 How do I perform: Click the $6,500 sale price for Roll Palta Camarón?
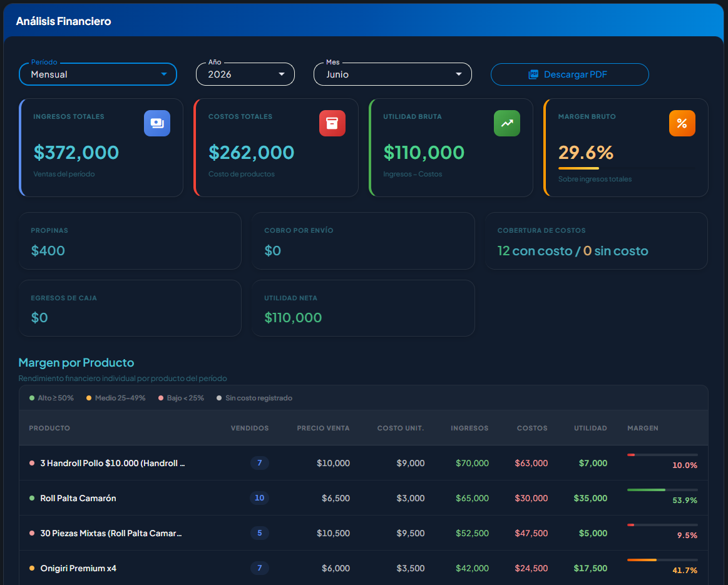[x=336, y=498]
